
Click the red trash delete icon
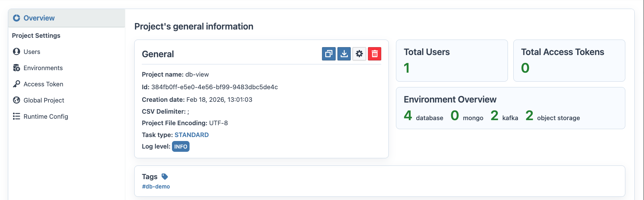coord(374,54)
